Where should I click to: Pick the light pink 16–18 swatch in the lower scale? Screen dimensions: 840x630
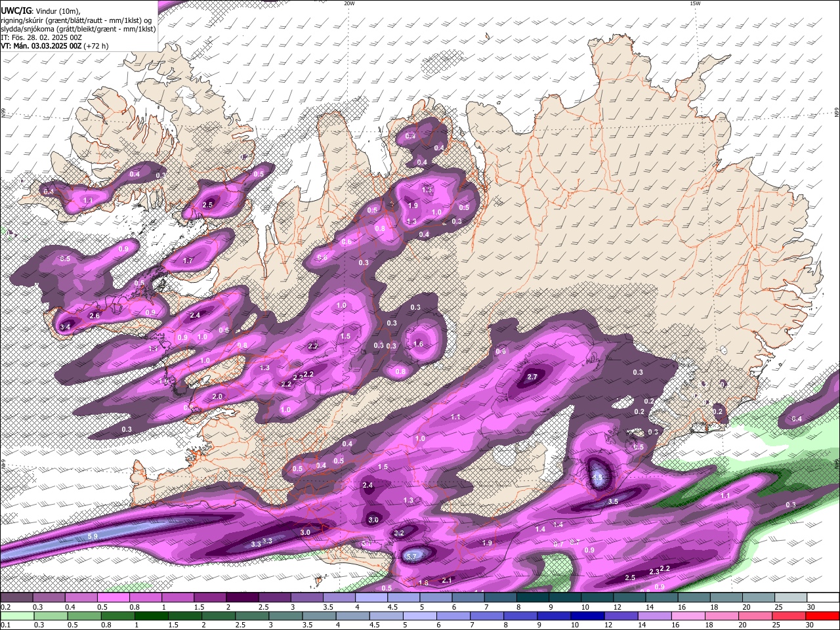687,616
